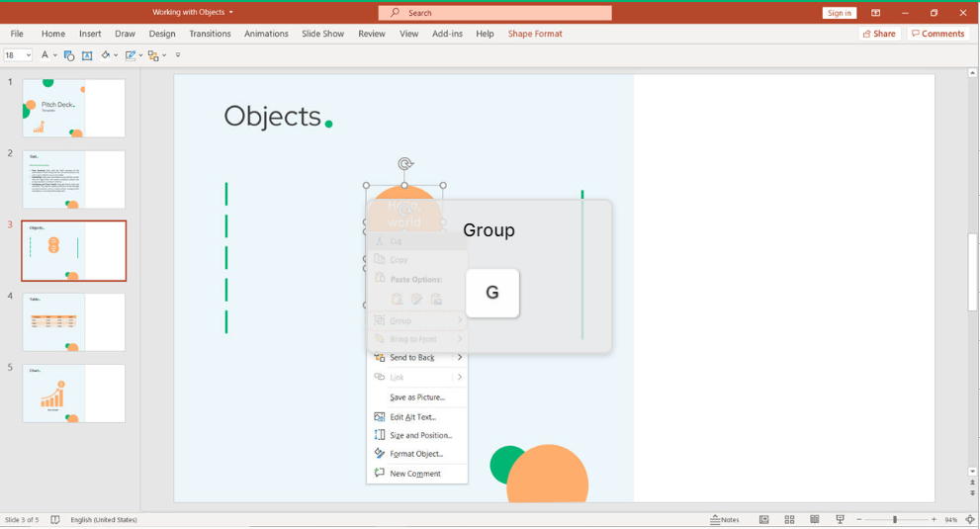
Task: Click the 94% zoom level
Action: (950, 520)
